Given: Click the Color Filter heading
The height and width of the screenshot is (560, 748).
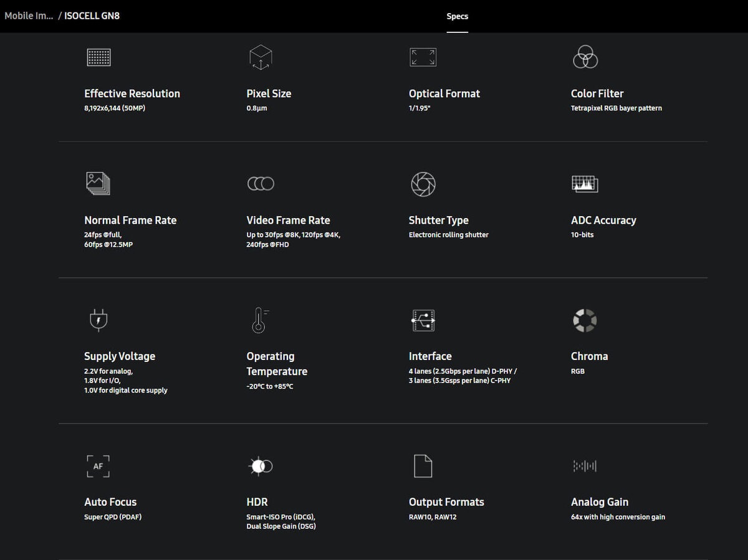Looking at the screenshot, I should (597, 93).
